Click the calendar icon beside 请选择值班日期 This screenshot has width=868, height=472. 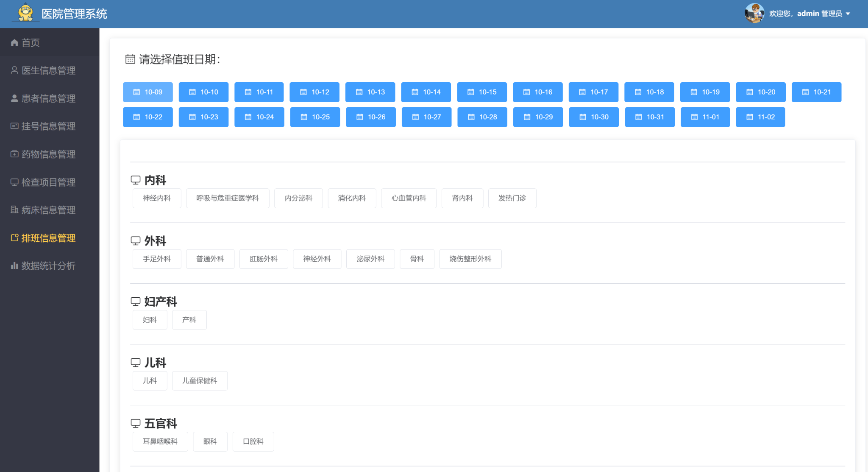[x=130, y=59]
